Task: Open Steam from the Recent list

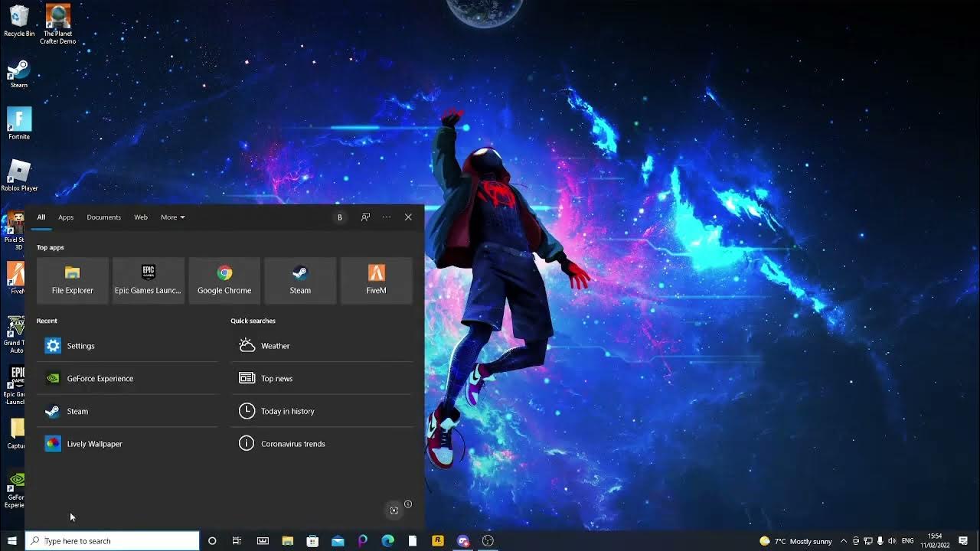Action: pos(127,412)
